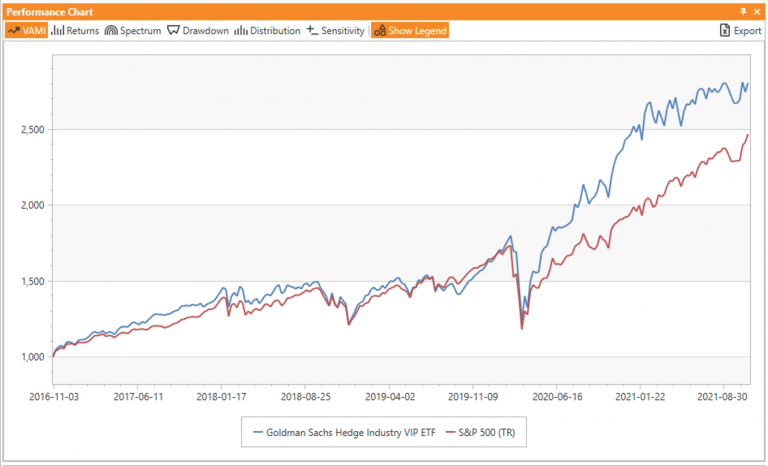Display the Distribution histogram
Image resolution: width=768 pixels, height=466 pixels.
[x=267, y=31]
